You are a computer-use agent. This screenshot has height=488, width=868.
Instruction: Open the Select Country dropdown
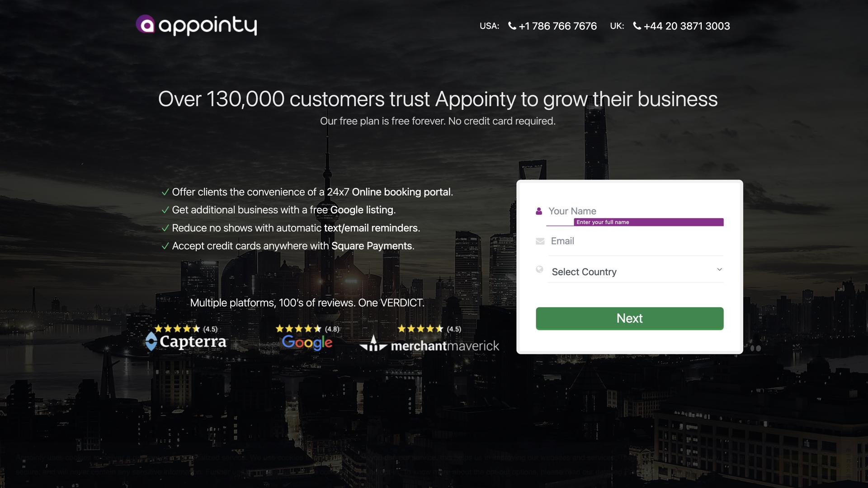pos(633,272)
